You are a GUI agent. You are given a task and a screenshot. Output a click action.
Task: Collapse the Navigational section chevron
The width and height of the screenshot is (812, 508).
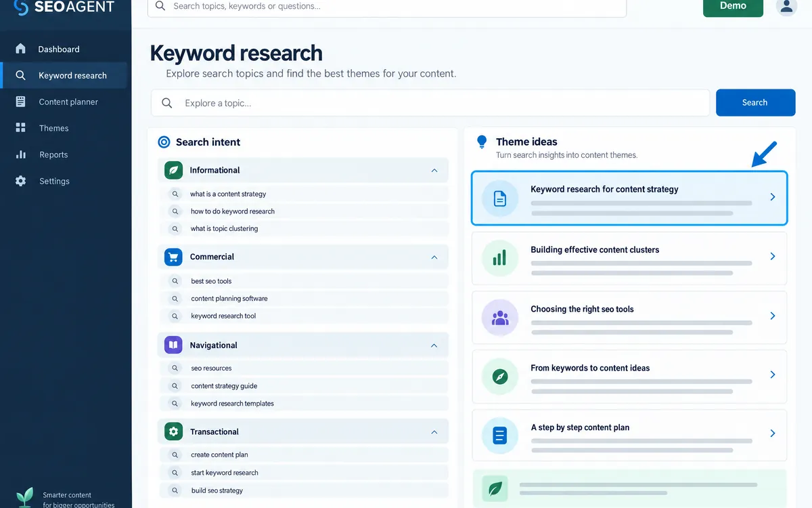434,345
